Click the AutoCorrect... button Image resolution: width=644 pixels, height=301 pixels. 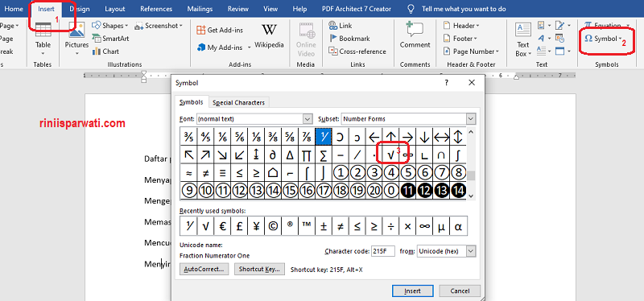click(204, 269)
